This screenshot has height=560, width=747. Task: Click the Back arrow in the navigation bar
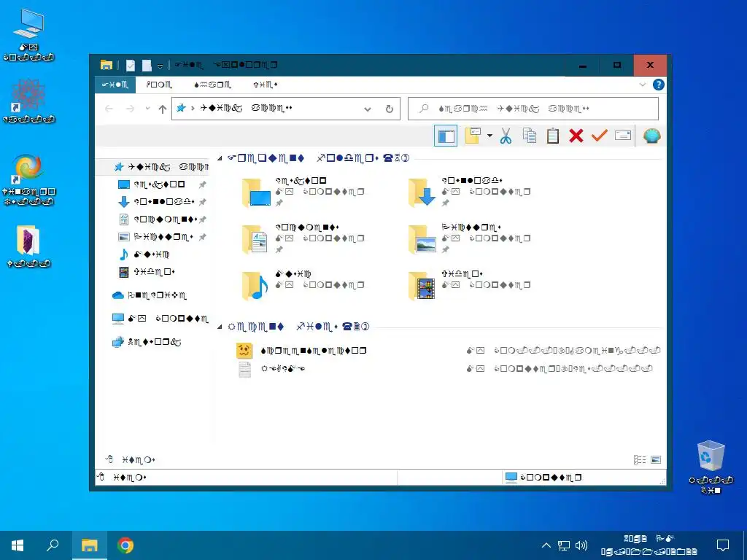109,109
